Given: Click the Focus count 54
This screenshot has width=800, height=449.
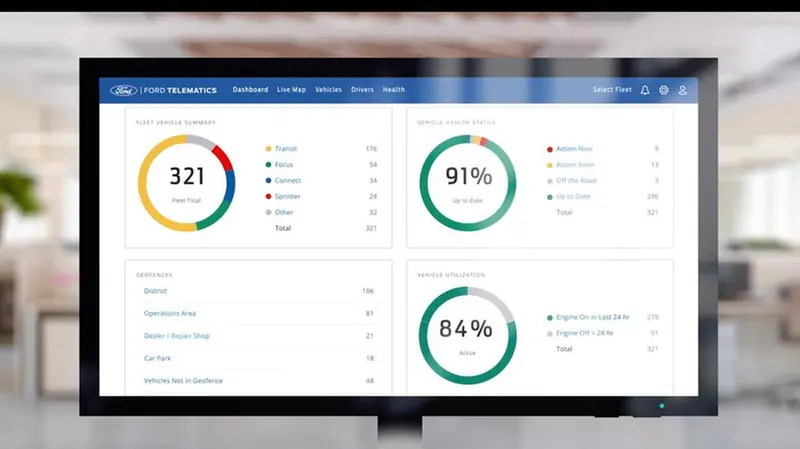Looking at the screenshot, I should point(373,164).
